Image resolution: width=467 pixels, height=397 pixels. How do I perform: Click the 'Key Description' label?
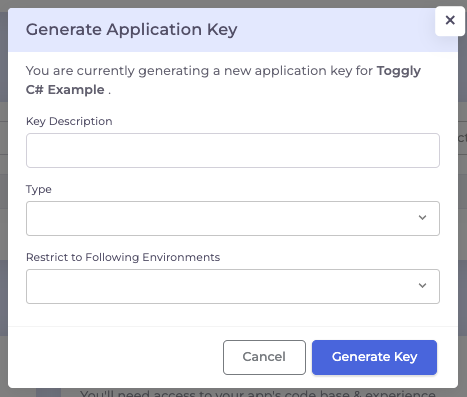[69, 121]
